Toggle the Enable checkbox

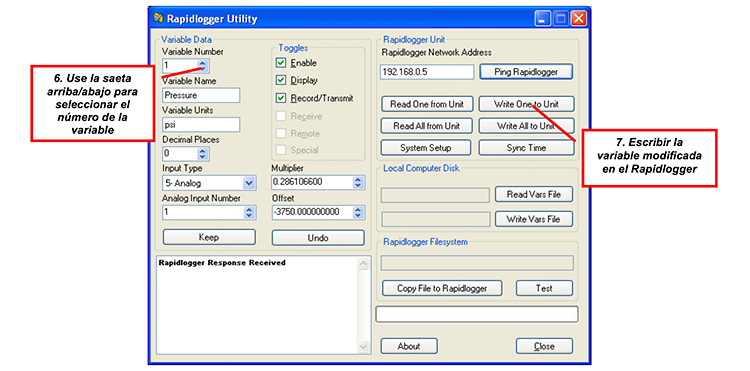coord(281,63)
